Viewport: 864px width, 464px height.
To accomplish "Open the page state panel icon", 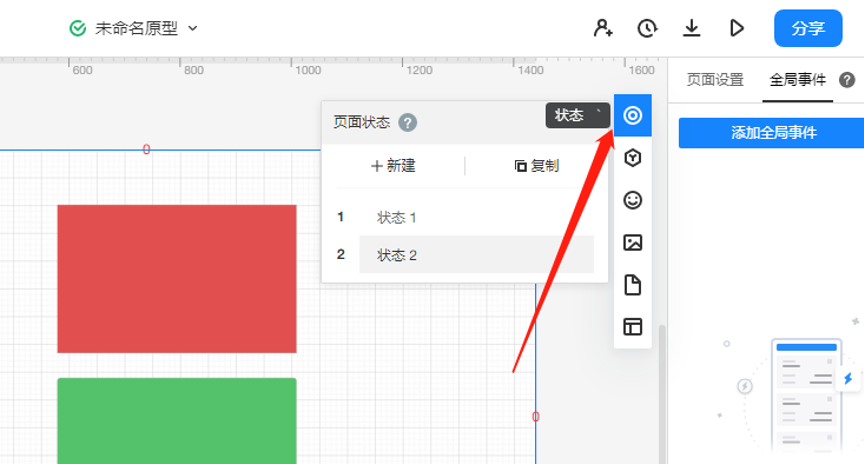I will (x=632, y=116).
